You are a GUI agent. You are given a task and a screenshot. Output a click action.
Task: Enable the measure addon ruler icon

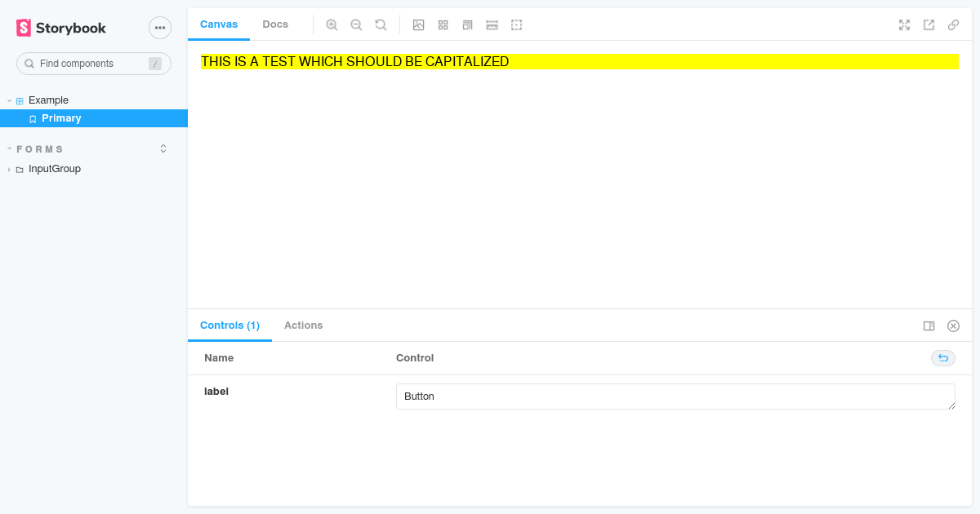(492, 24)
